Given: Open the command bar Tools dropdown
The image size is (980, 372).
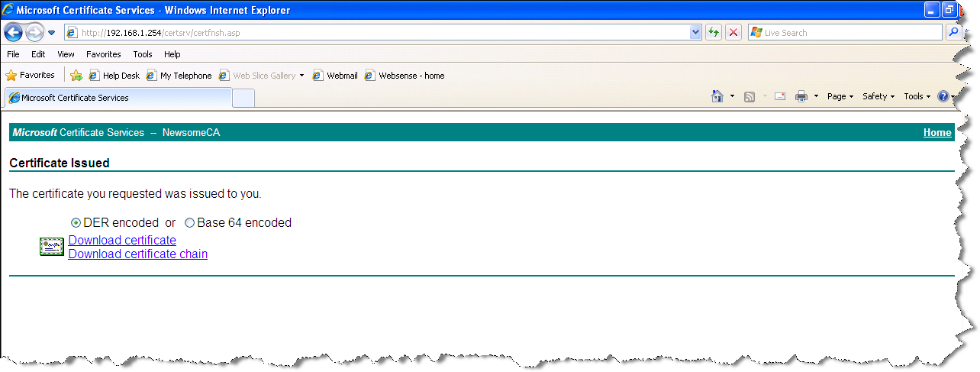Looking at the screenshot, I should click(x=917, y=96).
